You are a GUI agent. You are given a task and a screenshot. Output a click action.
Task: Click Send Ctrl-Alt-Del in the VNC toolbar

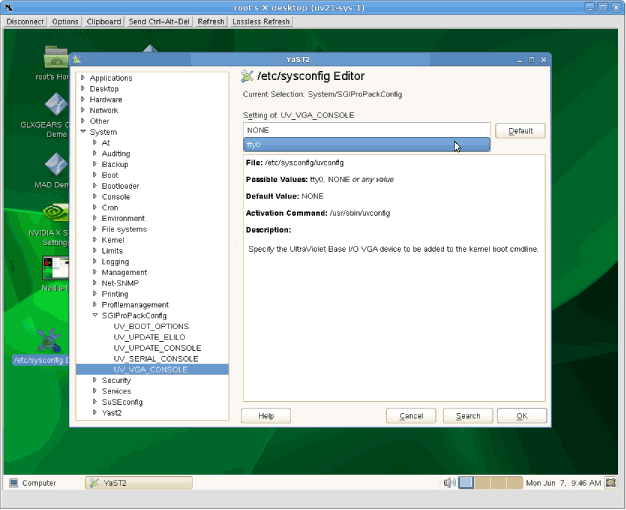159,22
